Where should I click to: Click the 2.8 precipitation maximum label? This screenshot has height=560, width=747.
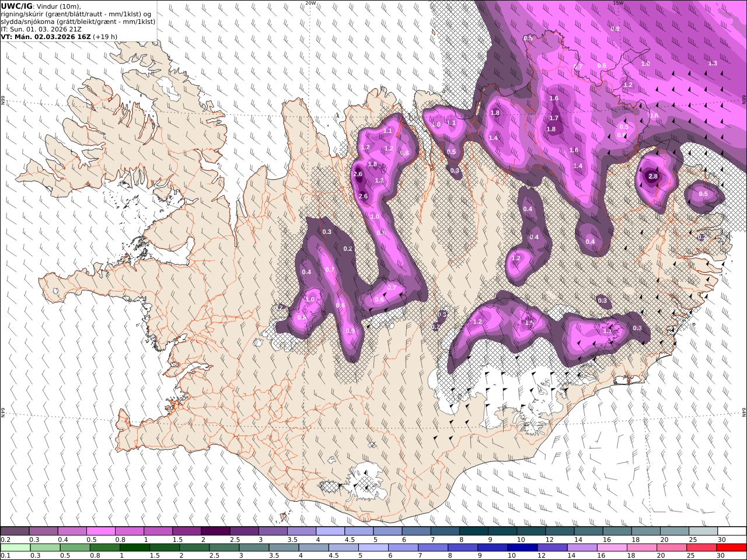[x=653, y=177]
